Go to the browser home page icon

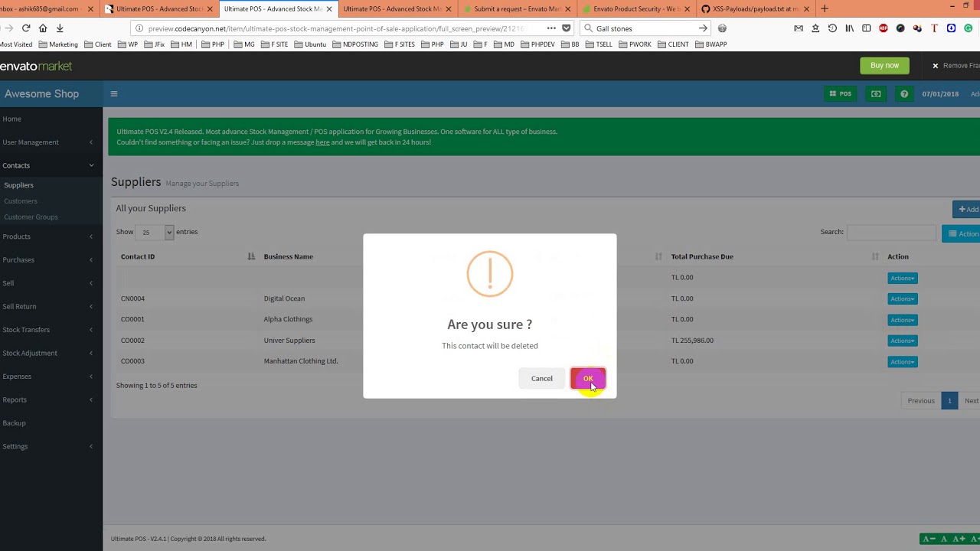43,28
